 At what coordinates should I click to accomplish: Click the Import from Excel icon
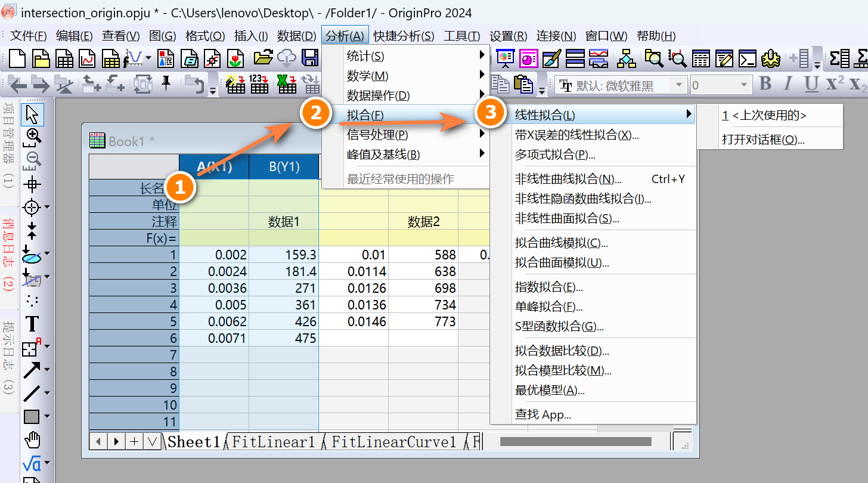[287, 85]
